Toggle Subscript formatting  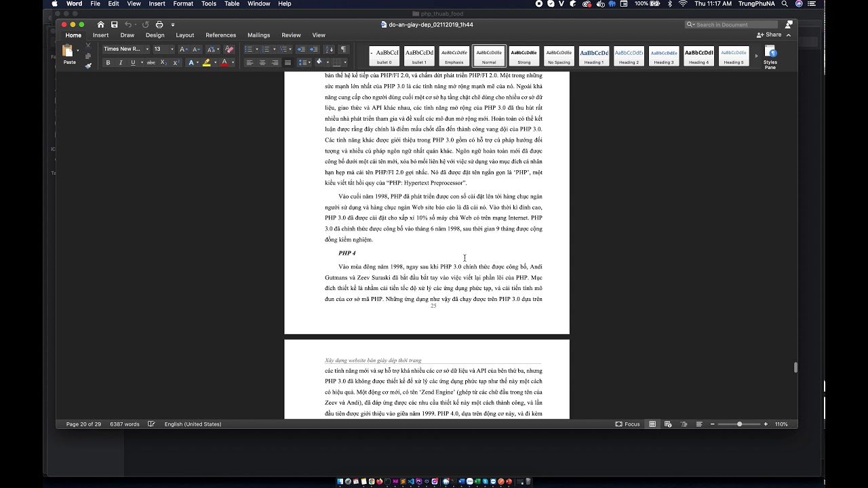click(x=163, y=62)
